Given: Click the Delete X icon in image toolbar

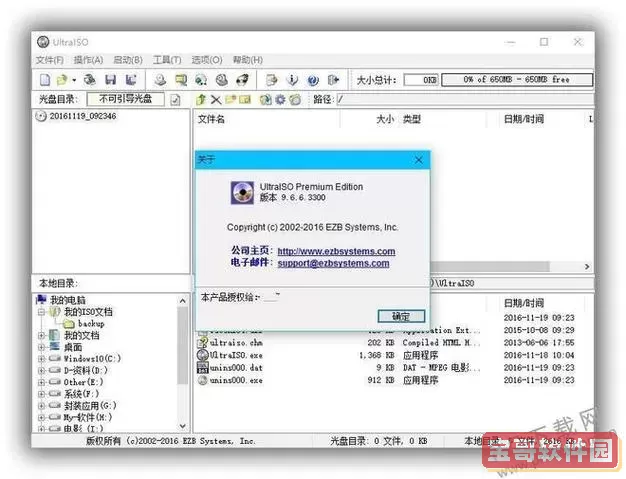Looking at the screenshot, I should [x=216, y=99].
